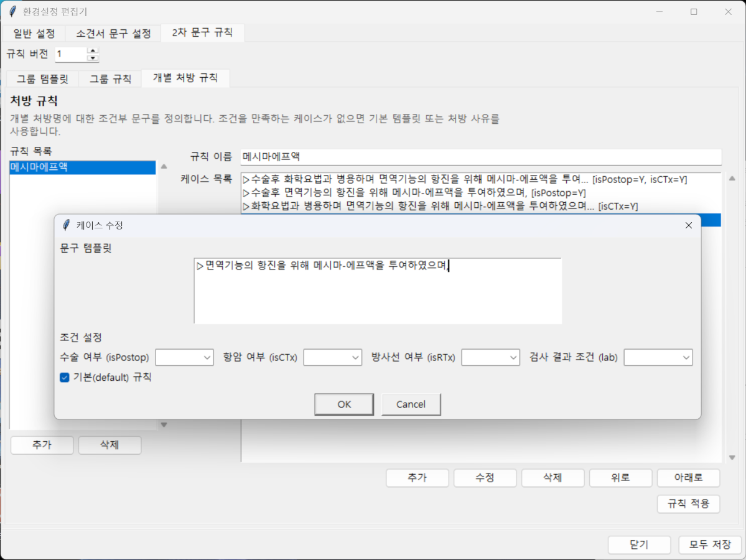Open the 소견서 문구 설정 tab
The image size is (746, 560).
[113, 34]
